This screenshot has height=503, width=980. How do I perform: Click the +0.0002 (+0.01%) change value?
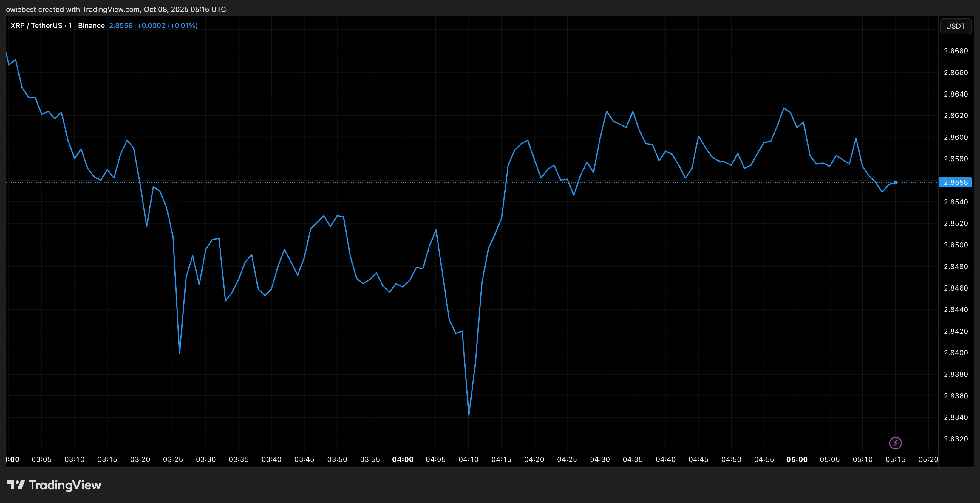[167, 25]
